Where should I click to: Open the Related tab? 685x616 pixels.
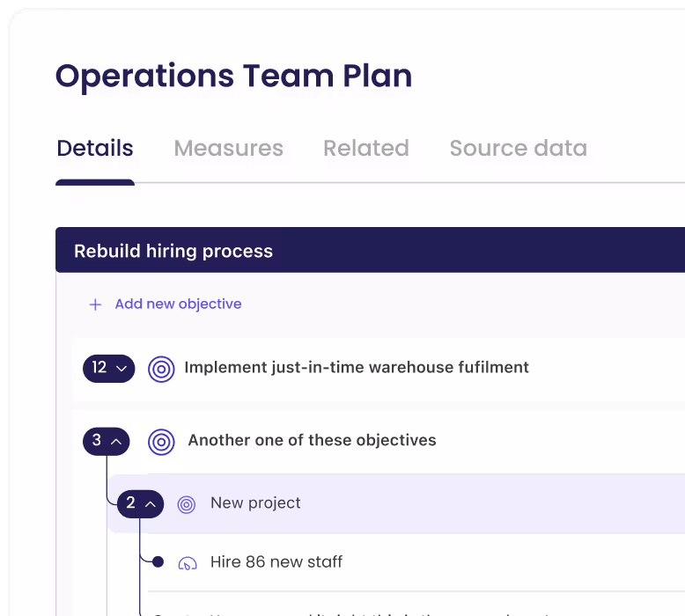click(366, 149)
